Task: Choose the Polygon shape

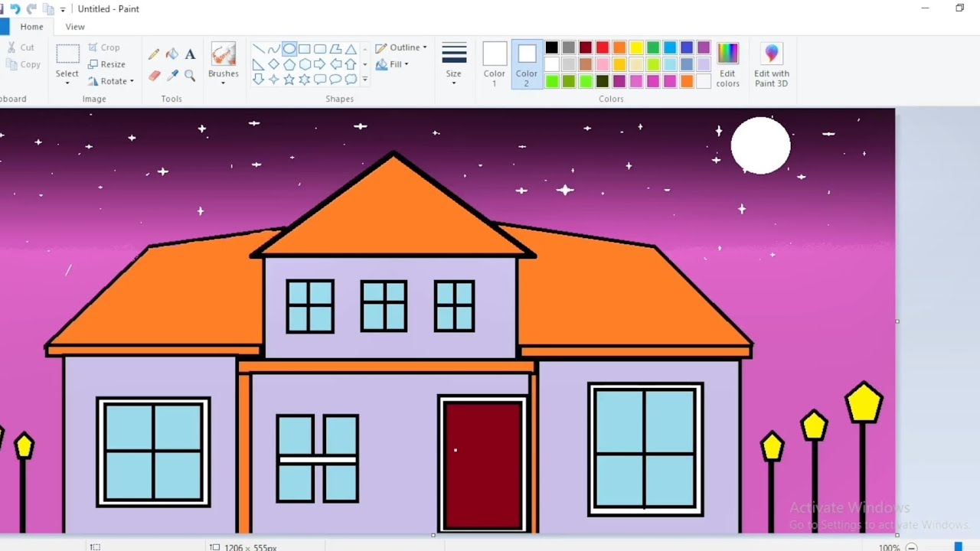Action: [x=335, y=49]
